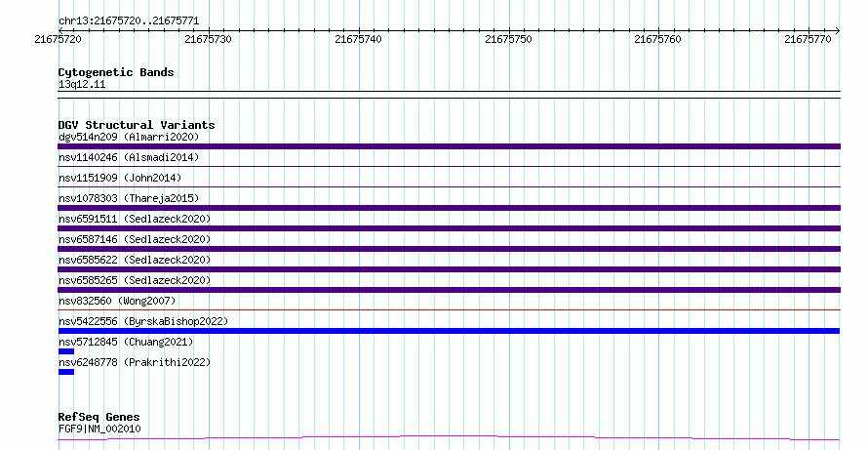Image resolution: width=868 pixels, height=450 pixels.
Task: Open variant nsv6248778 (Prakrithi2022) label
Action: tap(135, 362)
